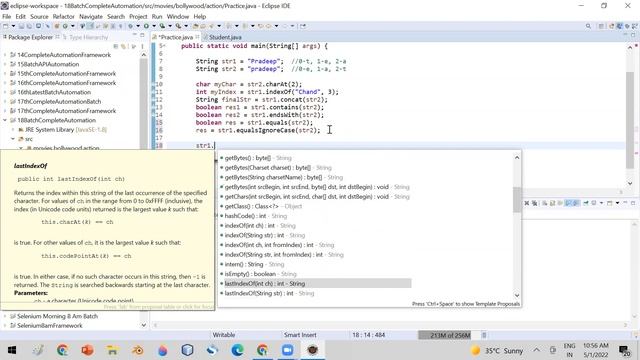Open the Project menu
Image resolution: width=640 pixels, height=360 pixels.
tap(138, 16)
